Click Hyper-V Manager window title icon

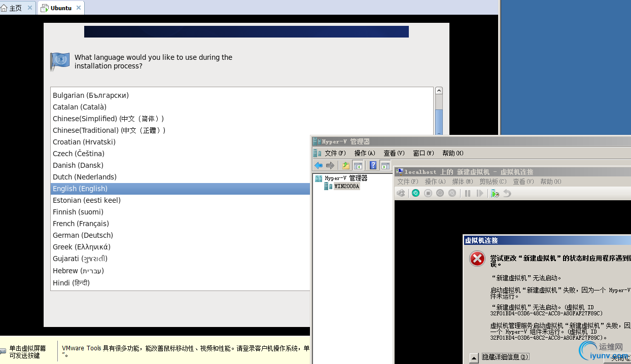coord(317,141)
